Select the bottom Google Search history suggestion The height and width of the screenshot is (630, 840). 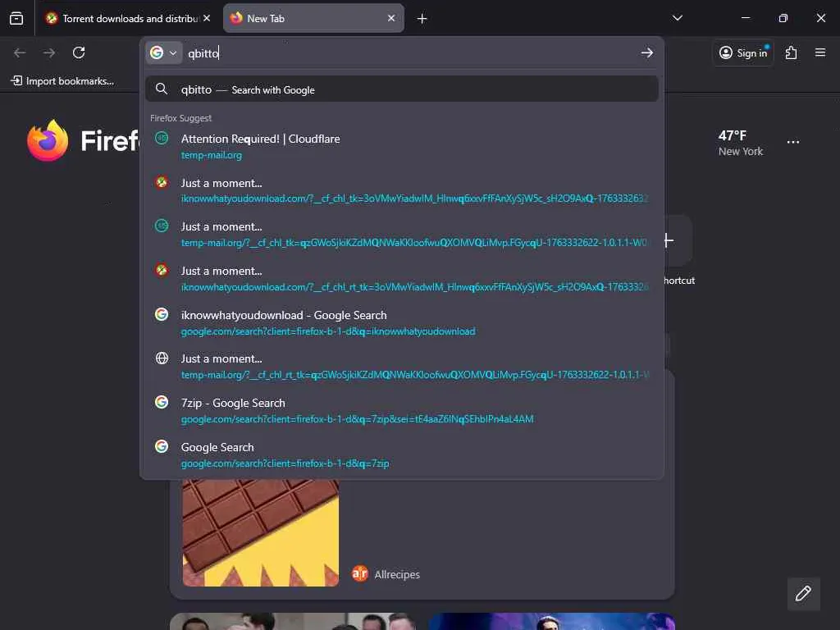click(x=402, y=454)
